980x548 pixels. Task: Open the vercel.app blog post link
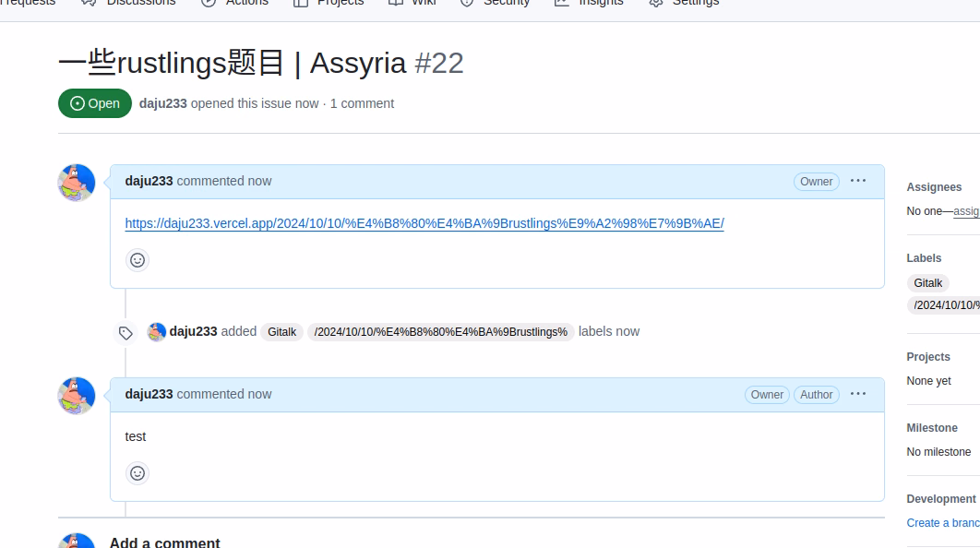pos(424,223)
